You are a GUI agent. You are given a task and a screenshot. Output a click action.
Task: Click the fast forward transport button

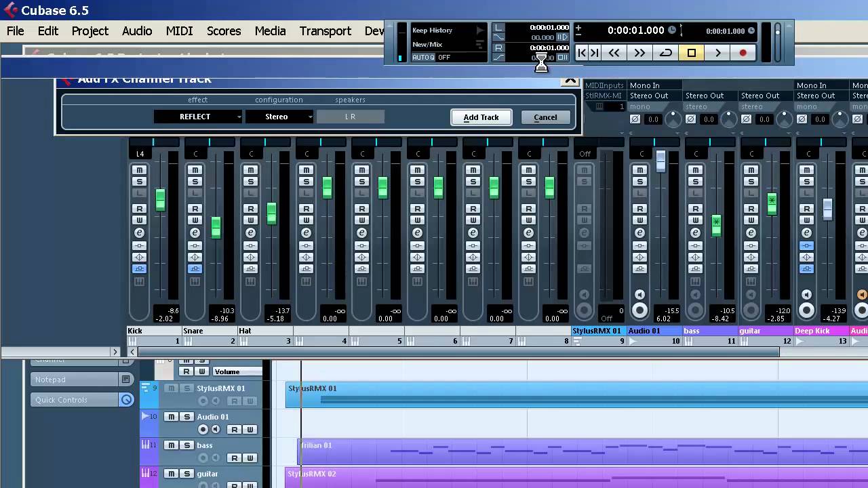pyautogui.click(x=639, y=53)
